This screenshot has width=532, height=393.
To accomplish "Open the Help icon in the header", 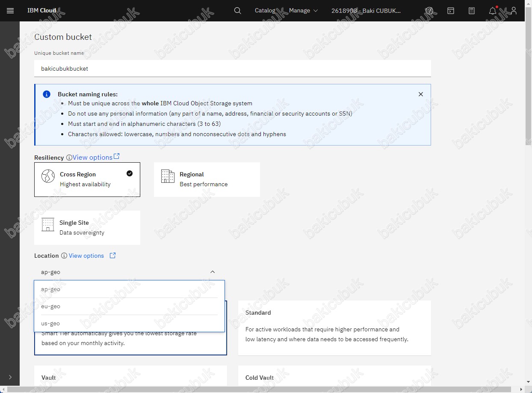I will point(430,11).
